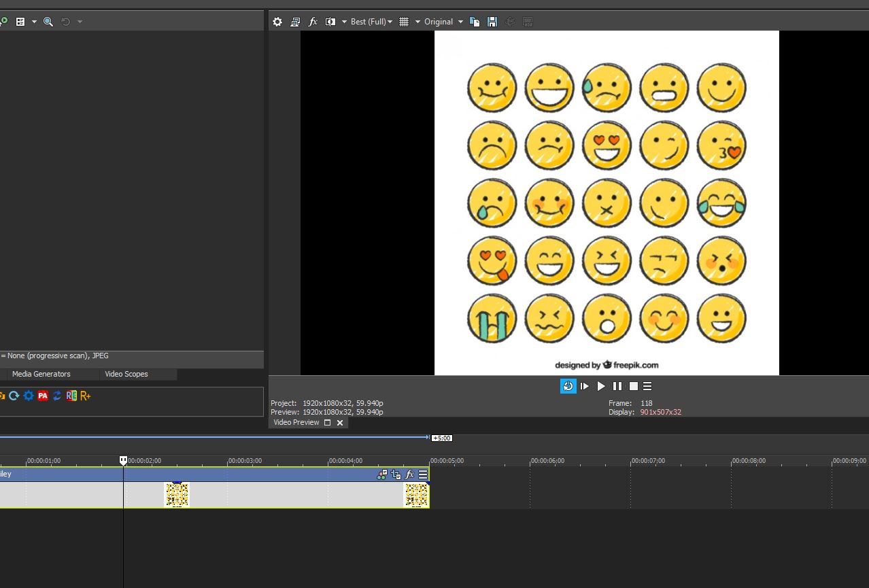The height and width of the screenshot is (588, 869).
Task: Click the teal circular refresh arrow icon
Action: 14,396
